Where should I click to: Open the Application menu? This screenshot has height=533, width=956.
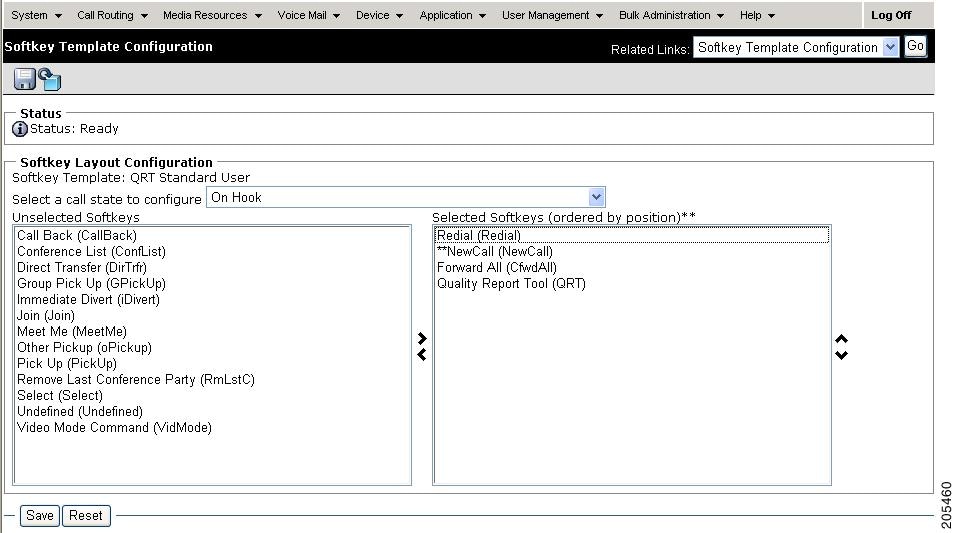pos(452,15)
